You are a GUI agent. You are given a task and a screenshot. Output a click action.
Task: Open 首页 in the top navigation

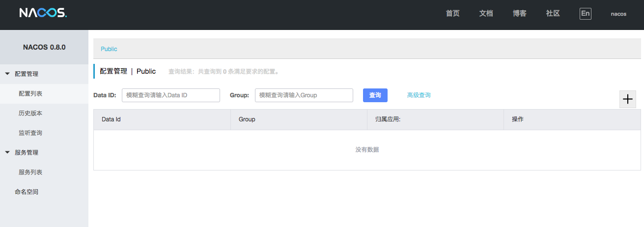pos(452,14)
